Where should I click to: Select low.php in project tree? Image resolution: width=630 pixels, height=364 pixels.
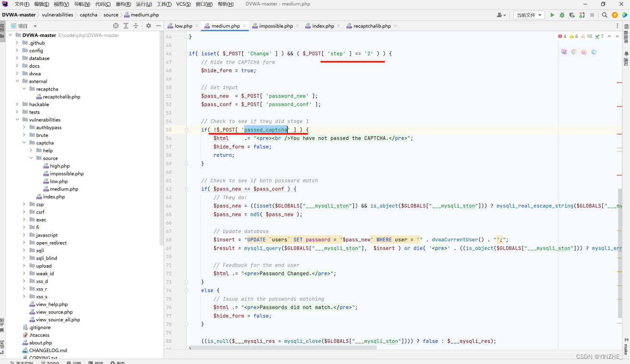pyautogui.click(x=59, y=181)
